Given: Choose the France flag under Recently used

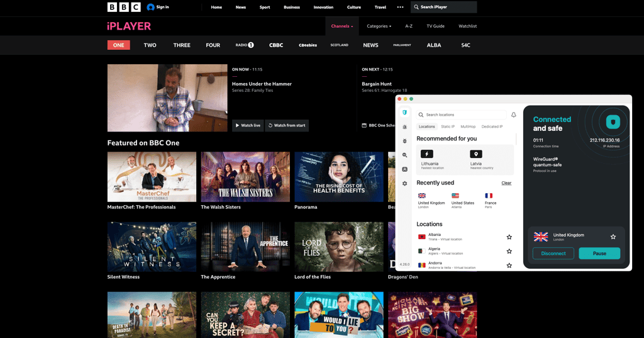Looking at the screenshot, I should (488, 196).
